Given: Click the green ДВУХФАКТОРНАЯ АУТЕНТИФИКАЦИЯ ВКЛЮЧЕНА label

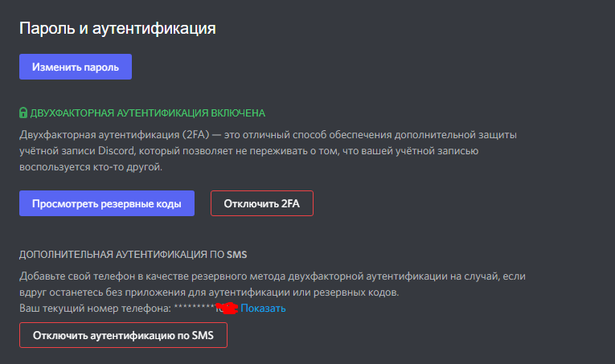Looking at the screenshot, I should pos(148,113).
